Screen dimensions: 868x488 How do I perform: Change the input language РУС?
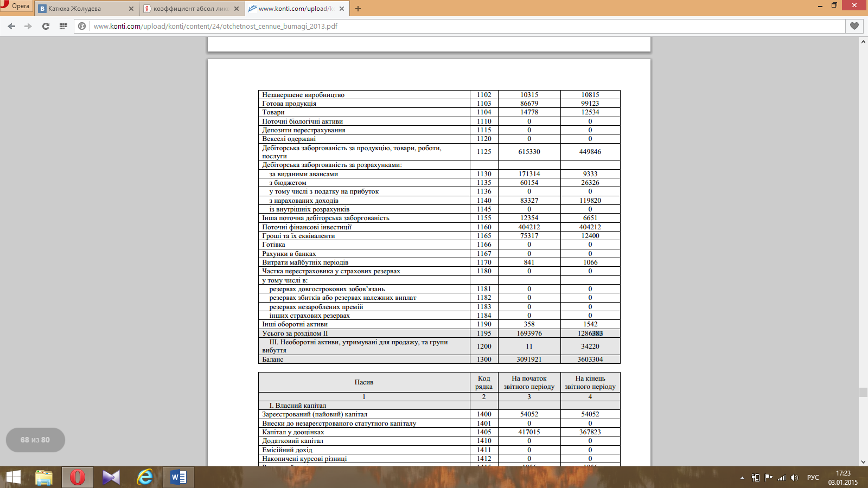point(813,478)
